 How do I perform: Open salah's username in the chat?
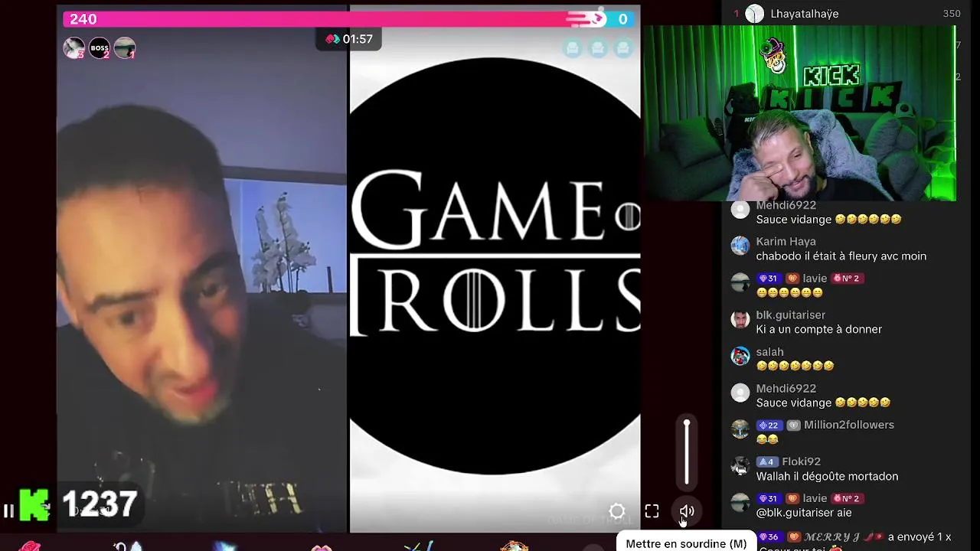pos(769,352)
